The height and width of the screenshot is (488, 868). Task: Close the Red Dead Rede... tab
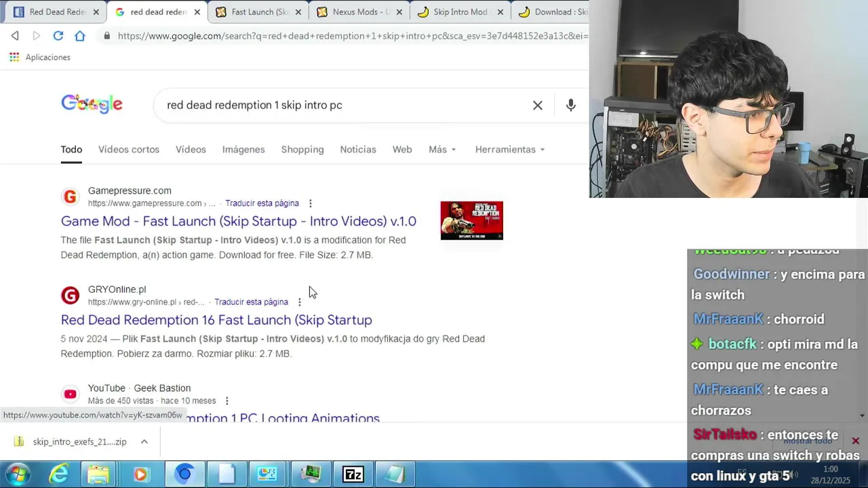[x=96, y=12]
